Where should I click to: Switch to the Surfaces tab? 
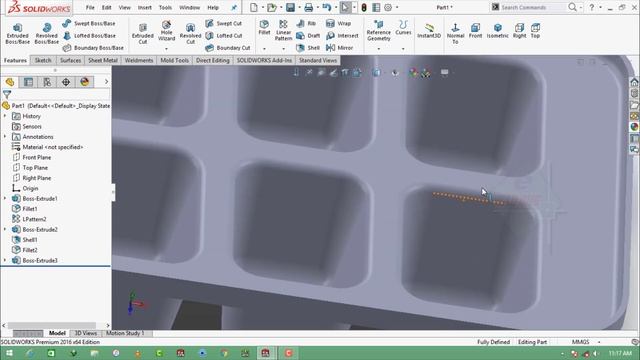[71, 60]
